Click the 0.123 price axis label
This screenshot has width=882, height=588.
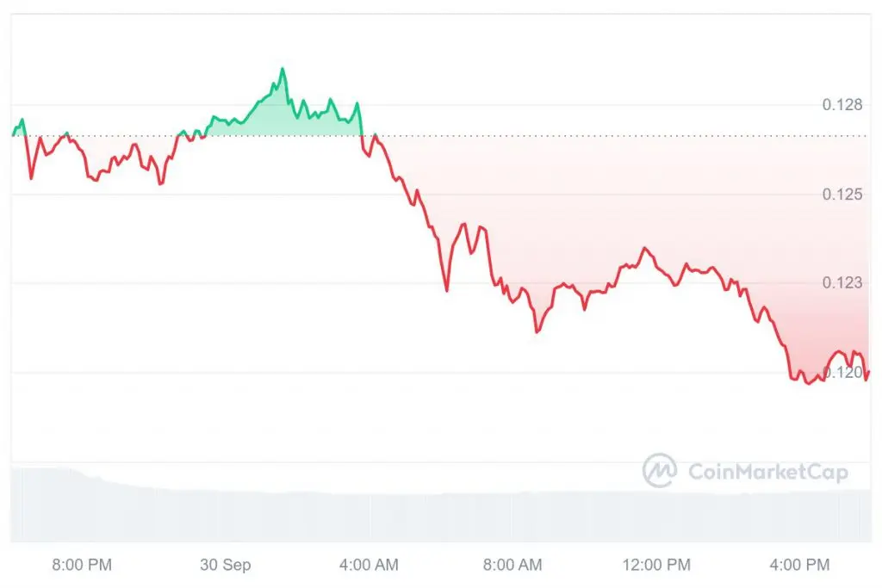pyautogui.click(x=842, y=282)
